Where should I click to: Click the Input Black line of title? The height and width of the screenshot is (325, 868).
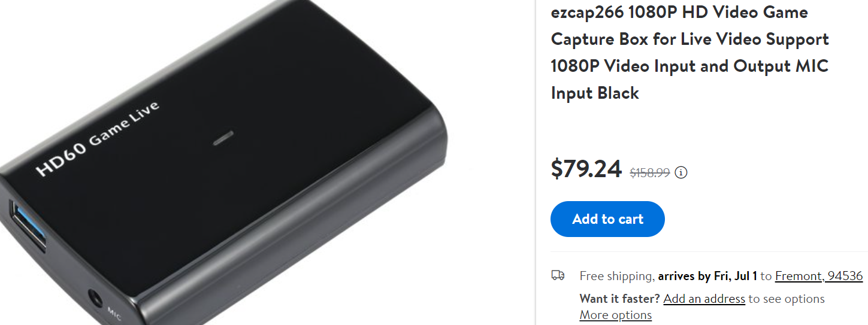click(x=595, y=93)
